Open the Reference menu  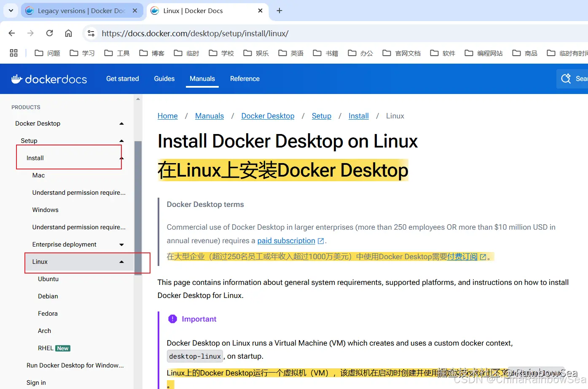click(x=245, y=79)
